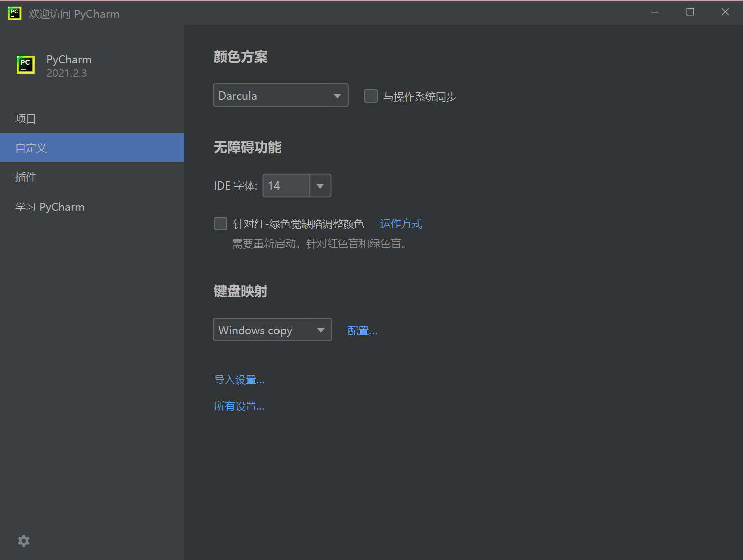Click the PyCharm icon in the title bar
743x560 pixels.
coord(14,13)
